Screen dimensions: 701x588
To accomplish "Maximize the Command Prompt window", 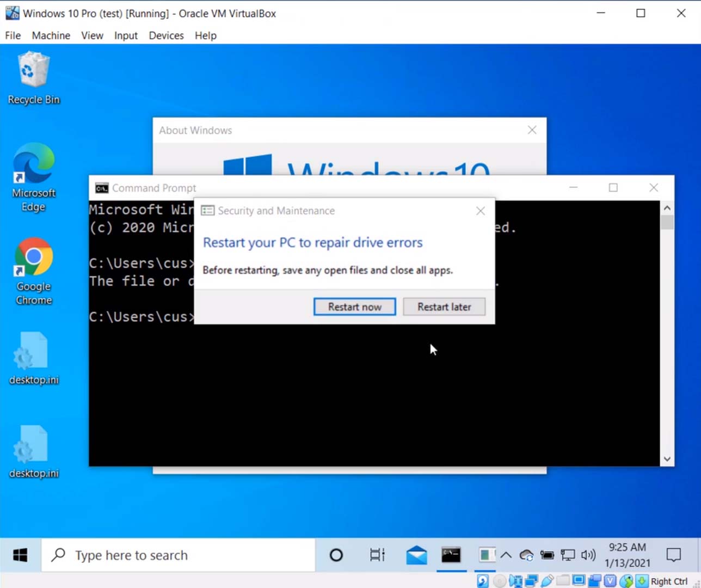I will point(613,187).
